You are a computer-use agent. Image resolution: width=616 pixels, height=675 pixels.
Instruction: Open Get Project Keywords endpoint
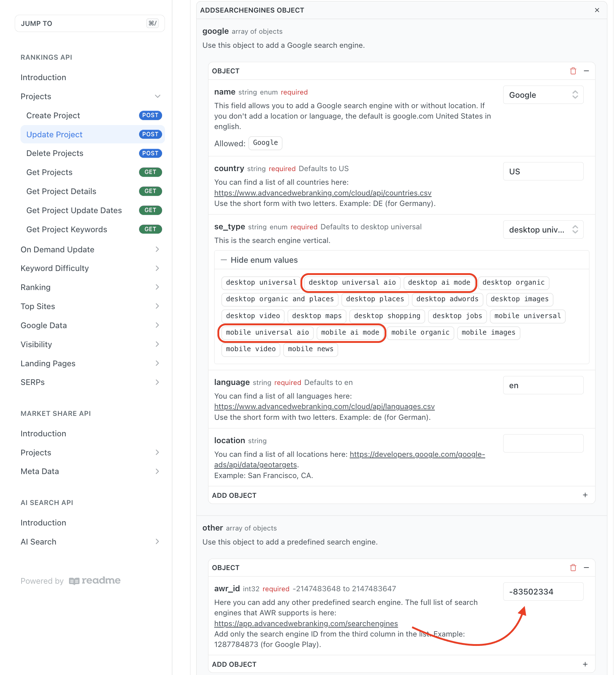(93, 229)
